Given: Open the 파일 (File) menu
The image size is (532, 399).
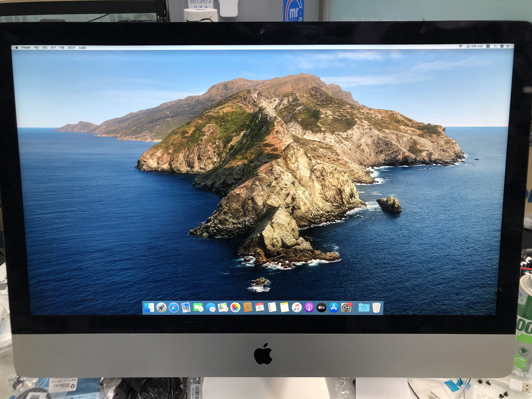Looking at the screenshot, I should (x=36, y=48).
